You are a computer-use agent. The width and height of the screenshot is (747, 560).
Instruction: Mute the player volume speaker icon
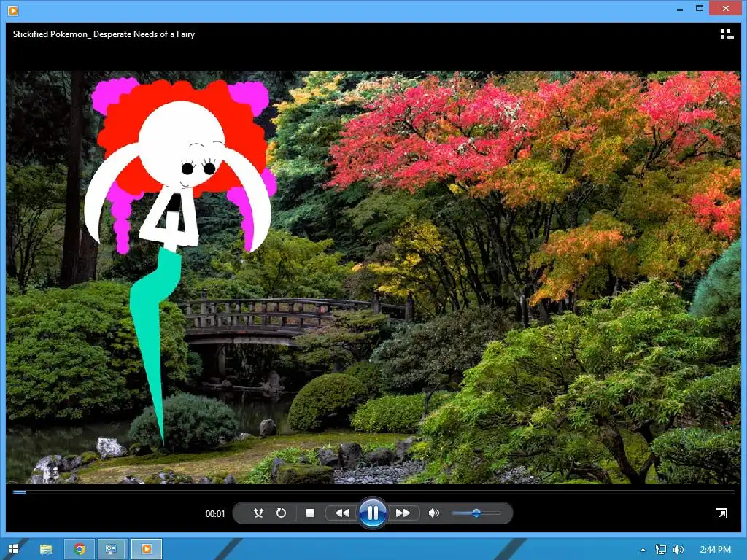tap(433, 513)
